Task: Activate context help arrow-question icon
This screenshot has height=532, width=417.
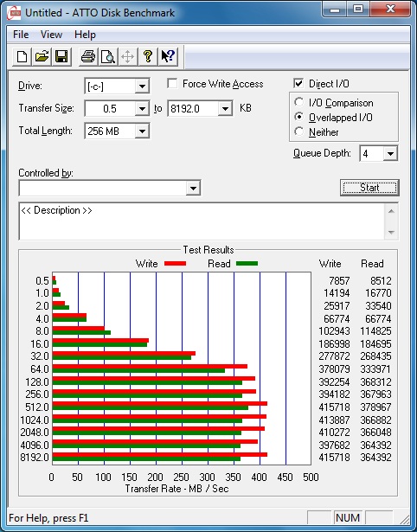Action: (x=168, y=56)
